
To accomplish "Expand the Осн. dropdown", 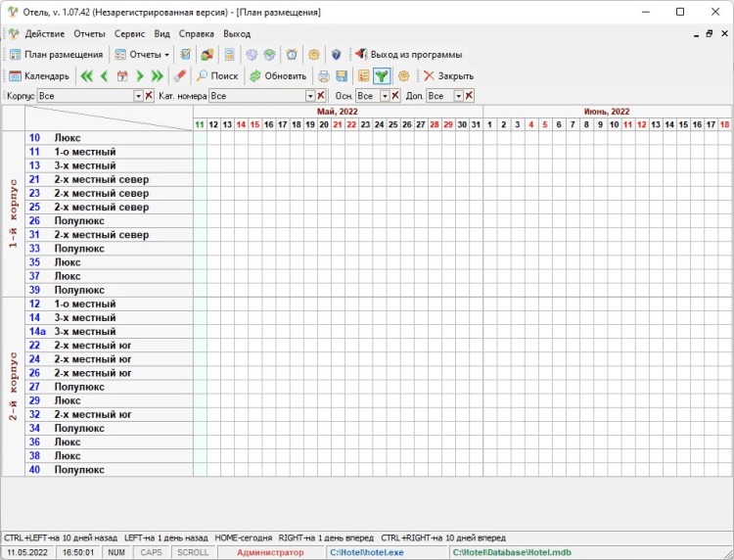I will [385, 96].
